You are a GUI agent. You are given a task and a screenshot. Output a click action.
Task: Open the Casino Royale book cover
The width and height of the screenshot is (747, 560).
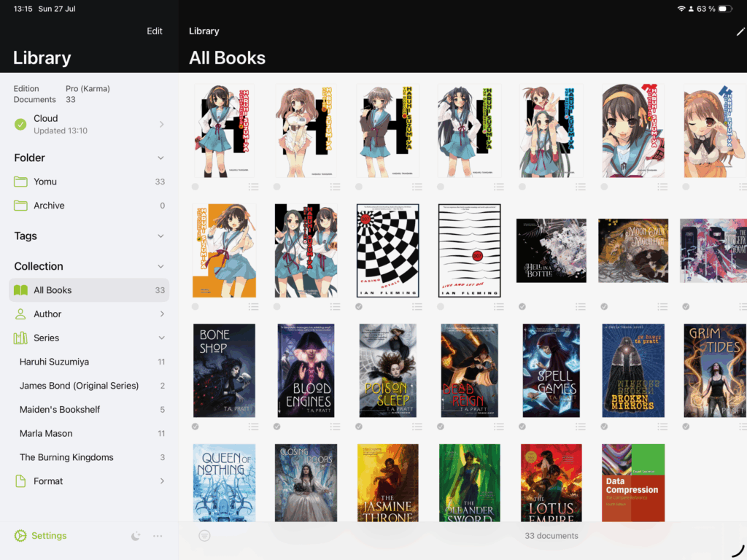pos(388,251)
